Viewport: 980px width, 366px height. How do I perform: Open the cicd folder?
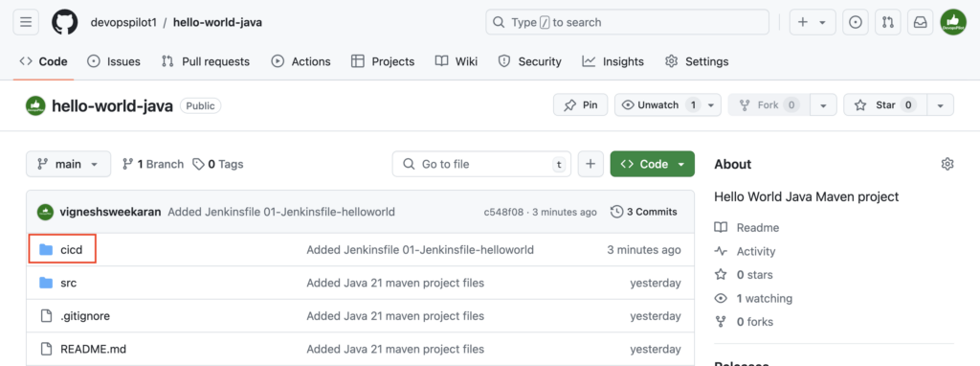[71, 250]
